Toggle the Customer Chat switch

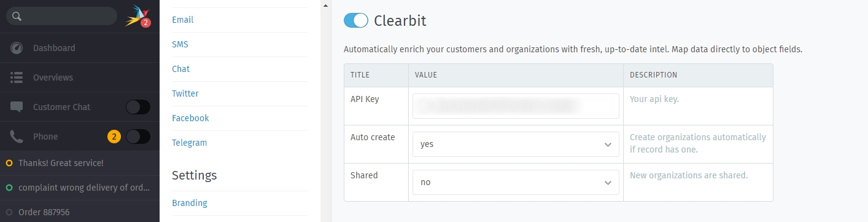138,107
